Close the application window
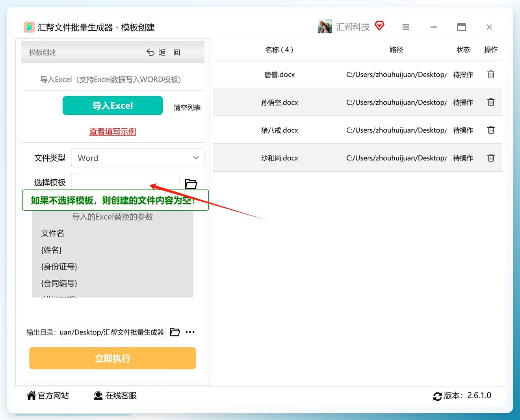The width and height of the screenshot is (520, 420). click(x=489, y=27)
